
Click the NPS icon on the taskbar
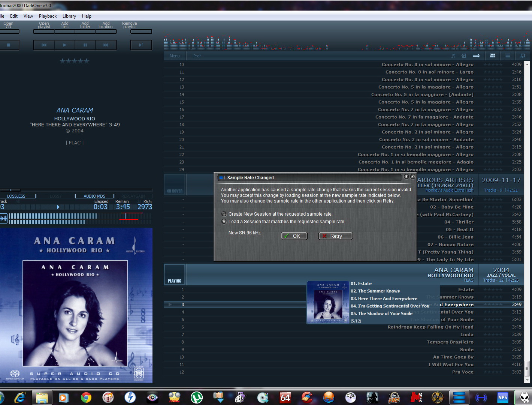tap(502, 397)
